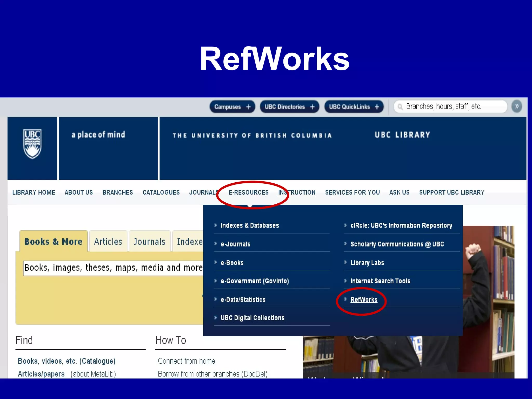Open the Indexes & Databases link
Viewport: 532px width, 399px height.
point(250,225)
